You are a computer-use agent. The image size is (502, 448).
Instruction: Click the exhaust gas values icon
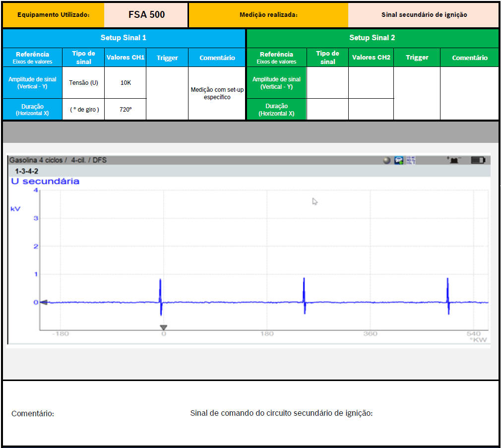(411, 160)
